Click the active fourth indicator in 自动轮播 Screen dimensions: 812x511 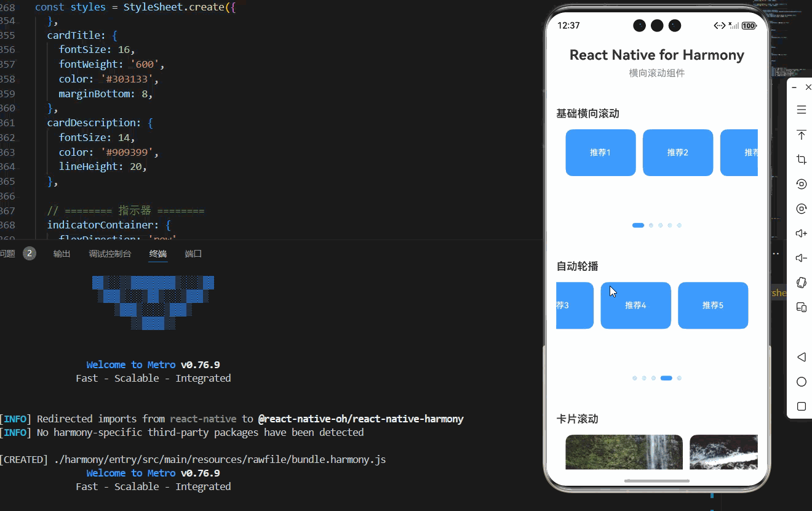pyautogui.click(x=666, y=378)
